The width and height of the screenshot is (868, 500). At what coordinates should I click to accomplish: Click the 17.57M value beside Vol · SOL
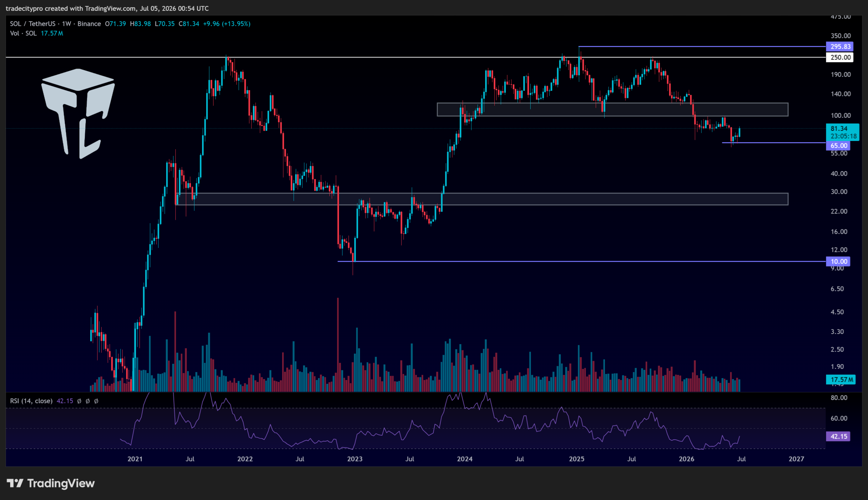click(x=52, y=33)
